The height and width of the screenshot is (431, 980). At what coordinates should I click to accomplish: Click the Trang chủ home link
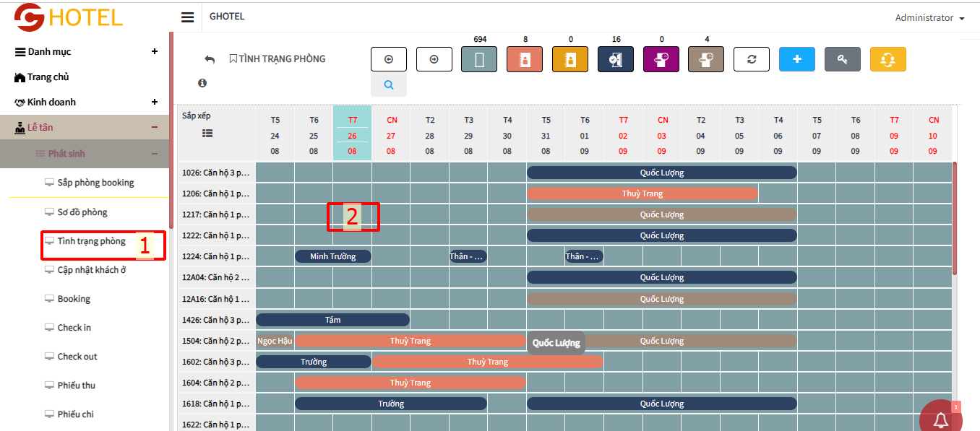48,77
